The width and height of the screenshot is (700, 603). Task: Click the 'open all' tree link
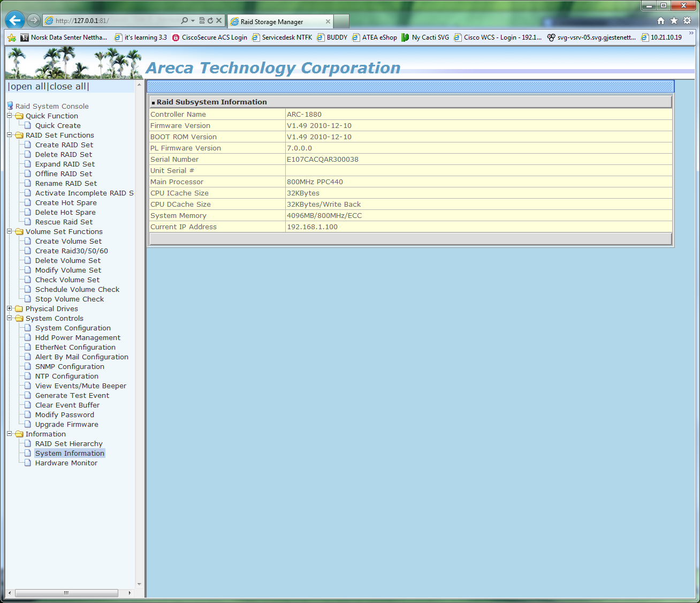28,86
